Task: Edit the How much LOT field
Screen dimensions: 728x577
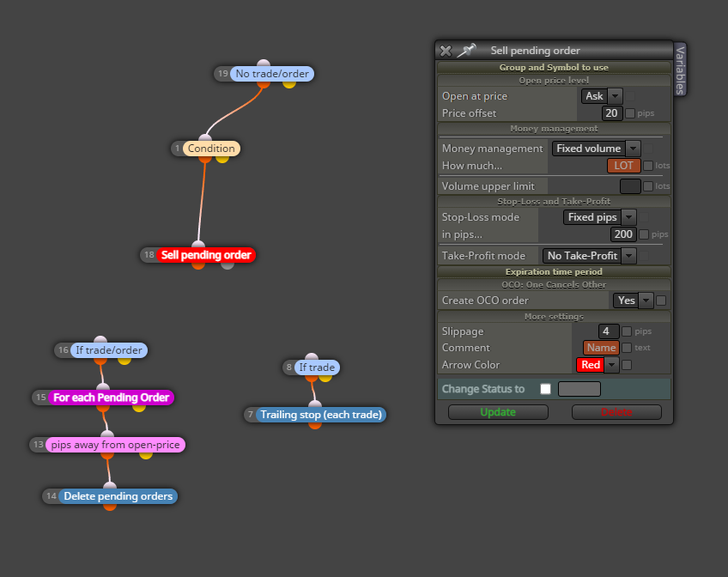Action: (623, 166)
